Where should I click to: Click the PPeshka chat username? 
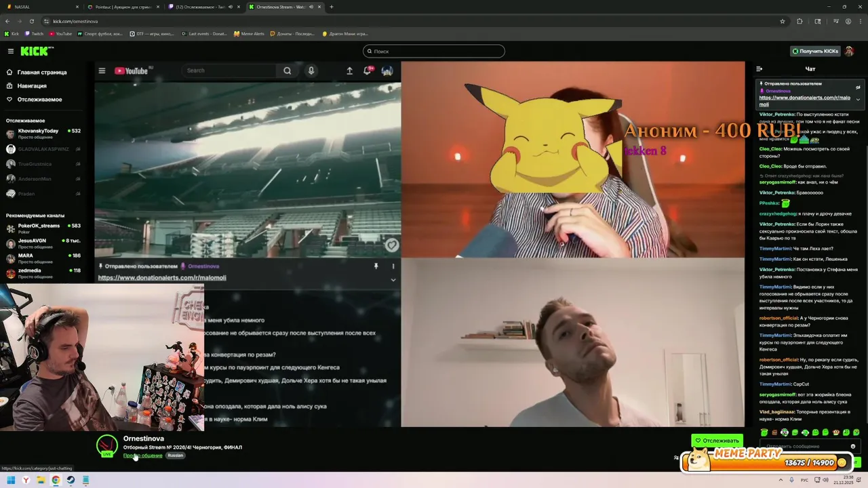pos(769,203)
